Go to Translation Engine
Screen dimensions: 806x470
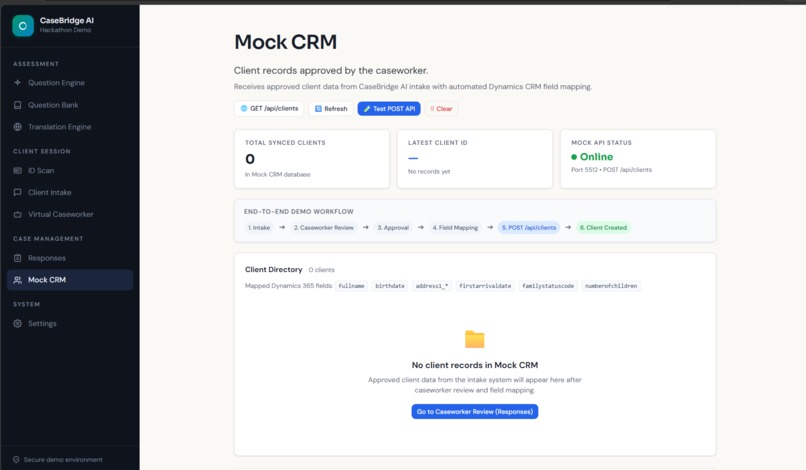point(70,127)
